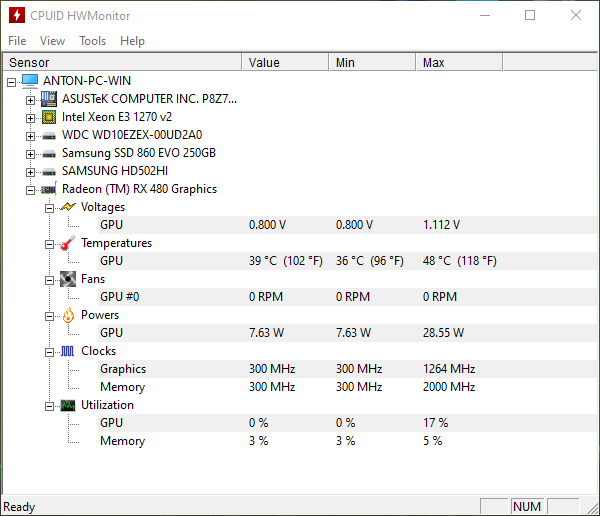Open the Tools menu
Screen dimensions: 600x516
92,41
